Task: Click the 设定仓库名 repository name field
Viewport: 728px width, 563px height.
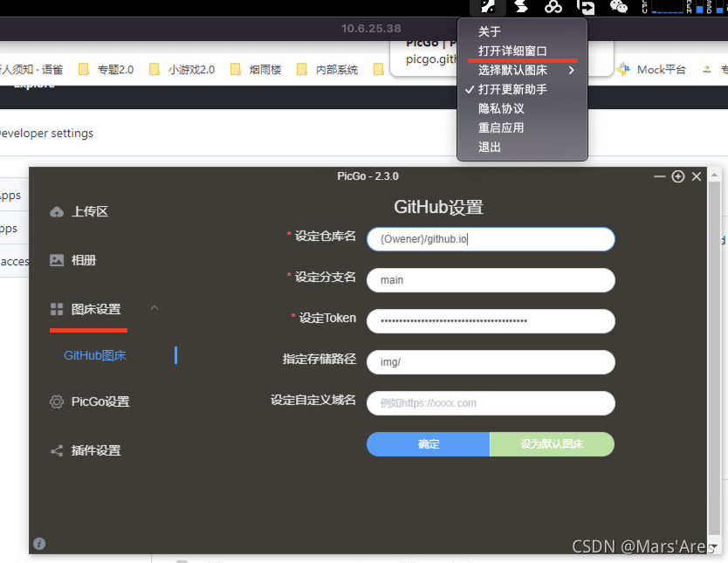Action: (x=490, y=238)
